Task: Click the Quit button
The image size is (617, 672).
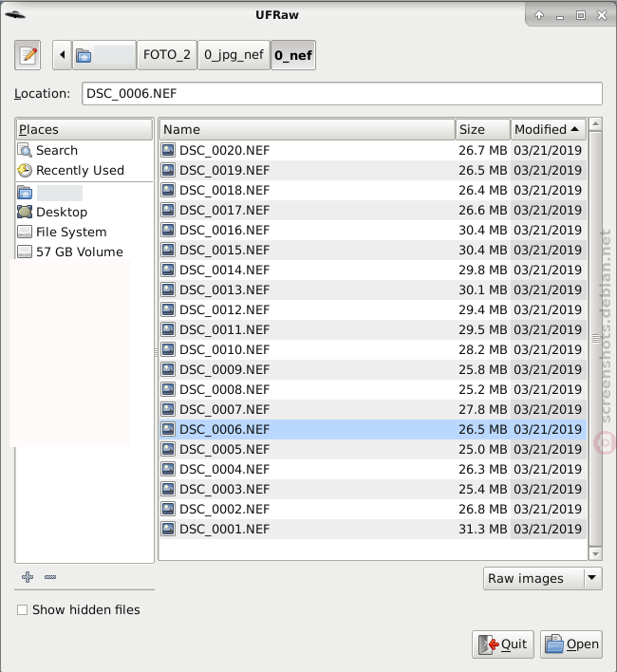Action: click(503, 644)
